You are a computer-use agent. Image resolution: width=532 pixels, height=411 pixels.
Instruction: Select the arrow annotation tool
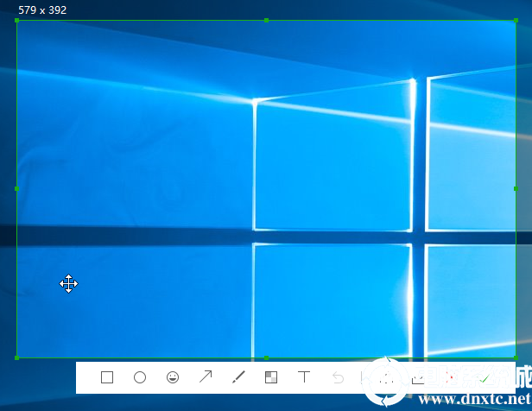tap(206, 377)
